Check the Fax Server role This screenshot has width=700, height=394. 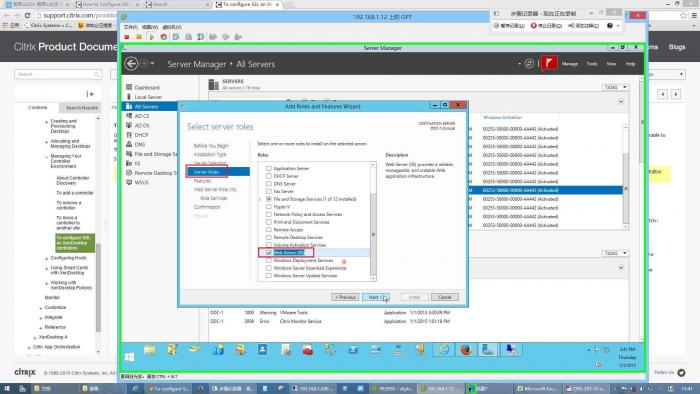(269, 191)
